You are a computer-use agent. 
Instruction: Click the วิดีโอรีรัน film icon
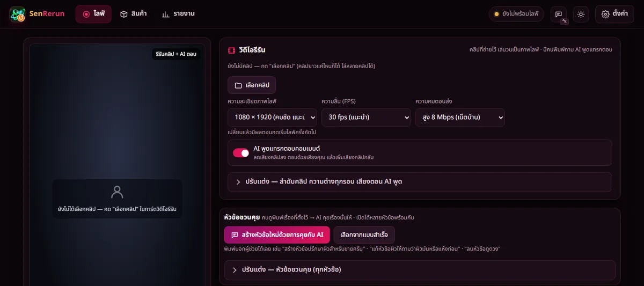click(232, 50)
